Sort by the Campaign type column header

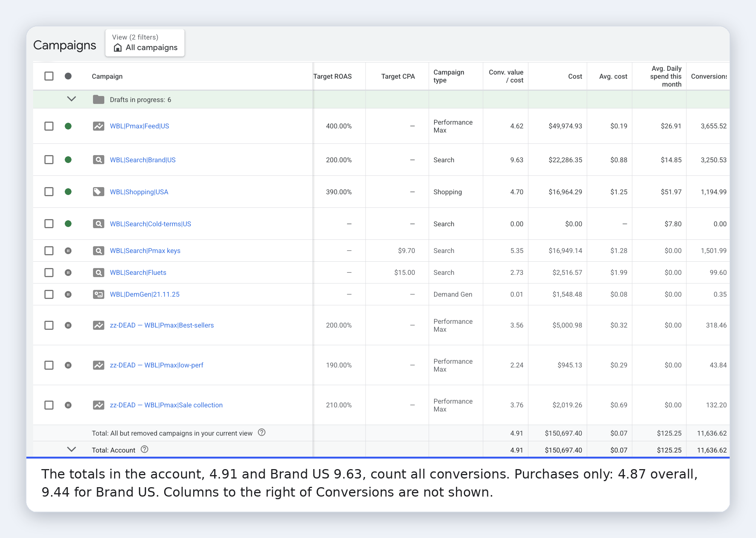[x=449, y=76]
